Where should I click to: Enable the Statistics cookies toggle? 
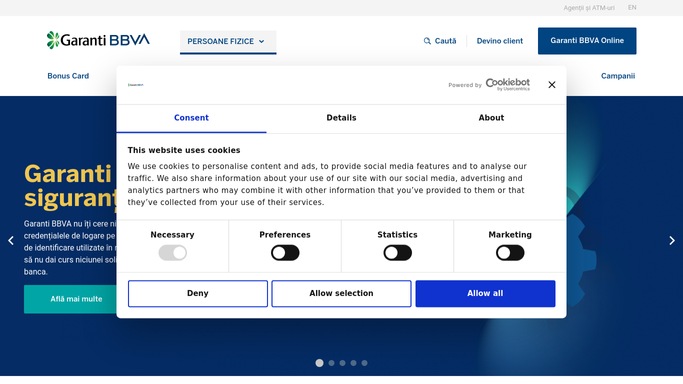click(397, 253)
